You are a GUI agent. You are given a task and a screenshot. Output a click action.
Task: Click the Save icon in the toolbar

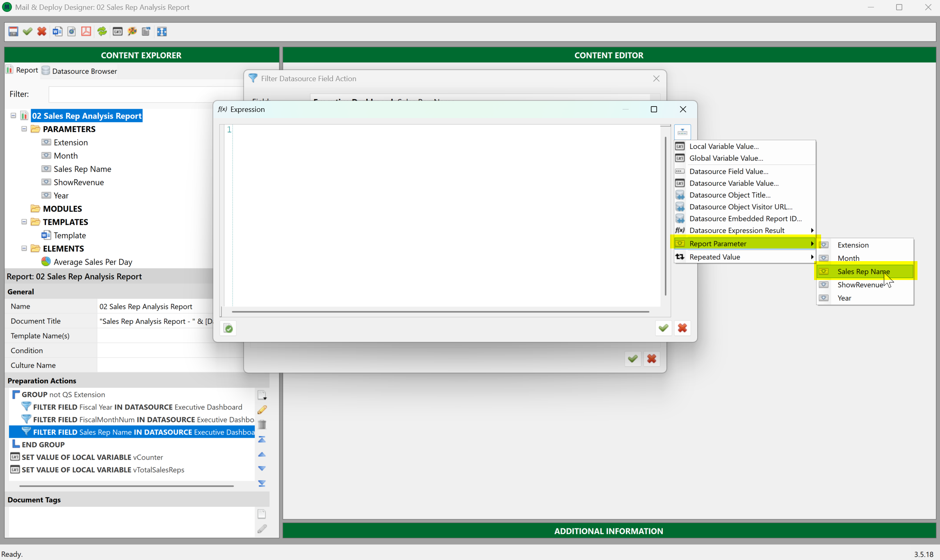pos(13,32)
